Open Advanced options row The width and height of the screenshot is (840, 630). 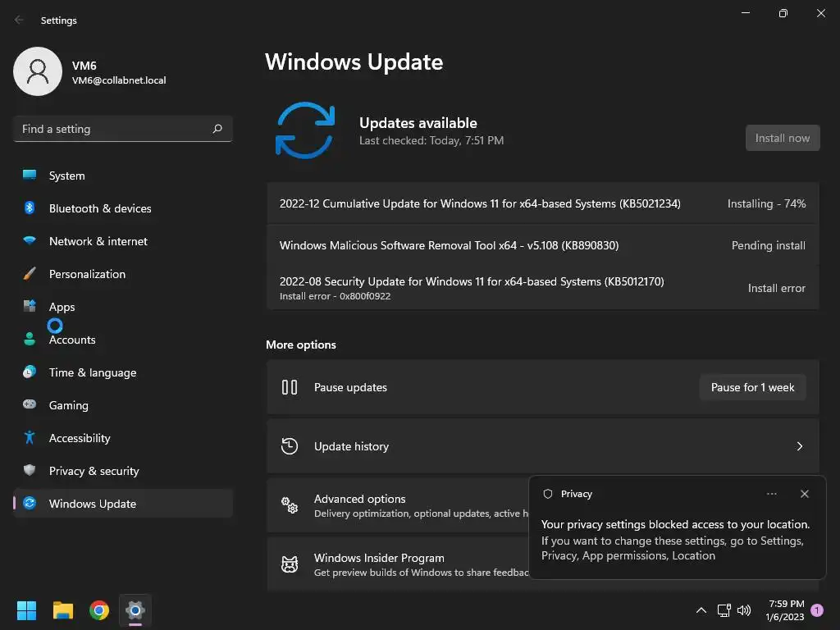coord(398,505)
